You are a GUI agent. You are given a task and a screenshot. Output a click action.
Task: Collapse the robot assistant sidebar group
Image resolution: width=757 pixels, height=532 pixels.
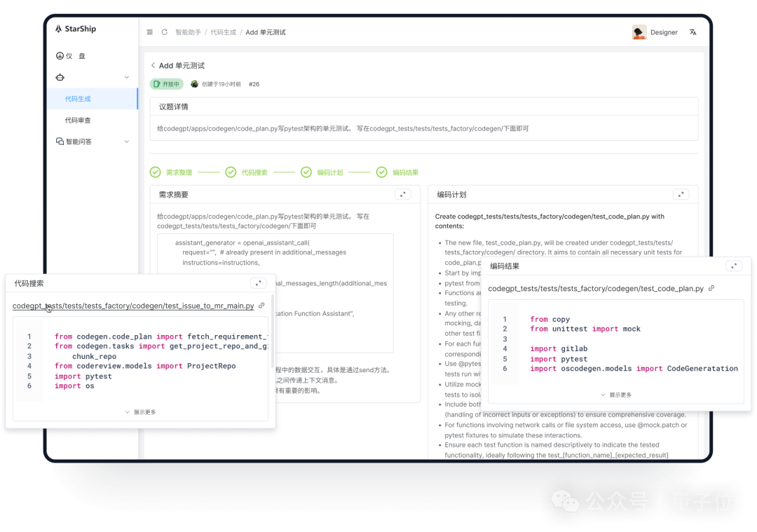[x=127, y=77]
